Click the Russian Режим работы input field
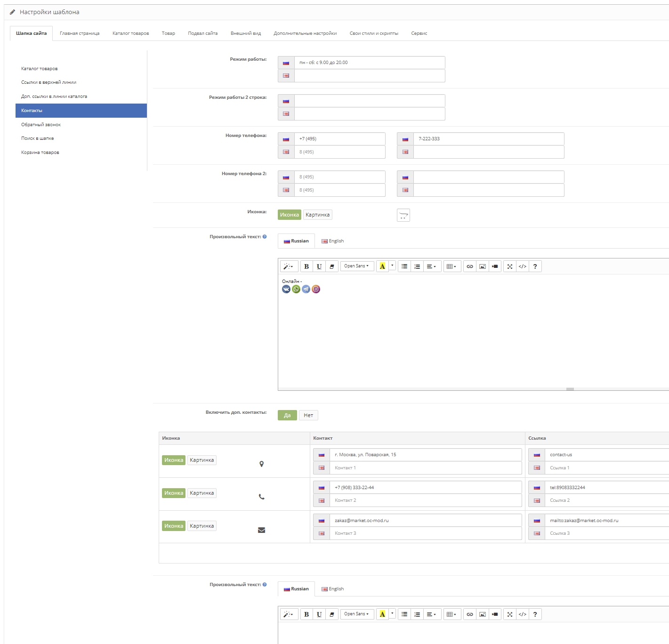Viewport: 669px width, 644px height. point(369,63)
